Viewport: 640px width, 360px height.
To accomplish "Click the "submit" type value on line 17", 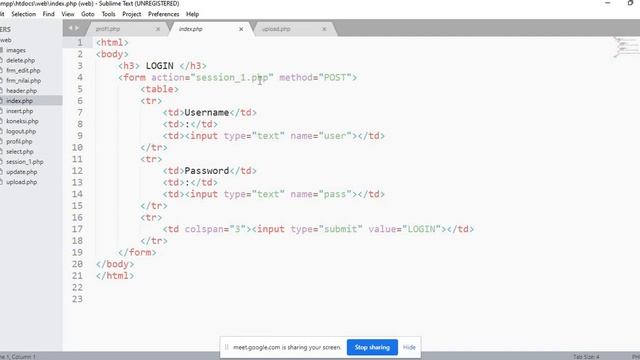I will pyautogui.click(x=340, y=229).
